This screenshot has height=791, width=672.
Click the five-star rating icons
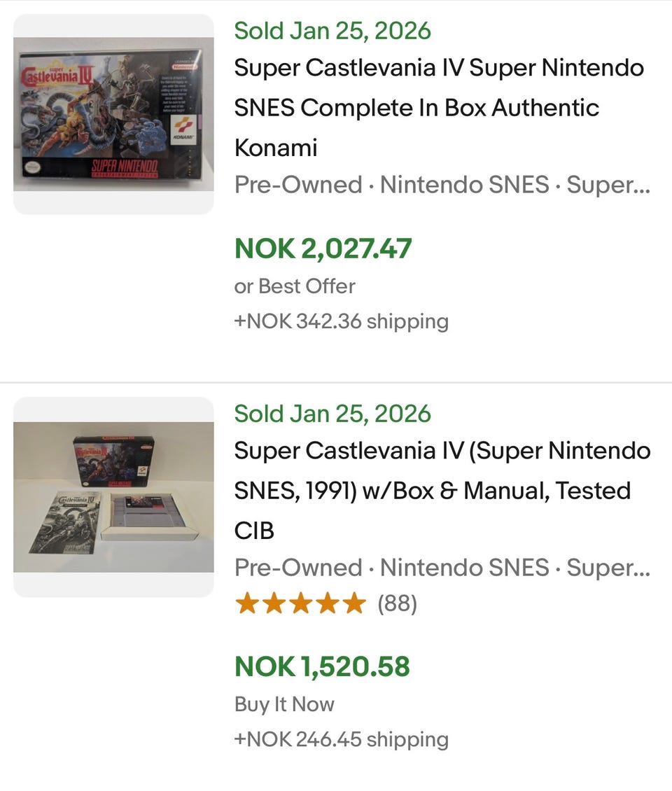[300, 603]
